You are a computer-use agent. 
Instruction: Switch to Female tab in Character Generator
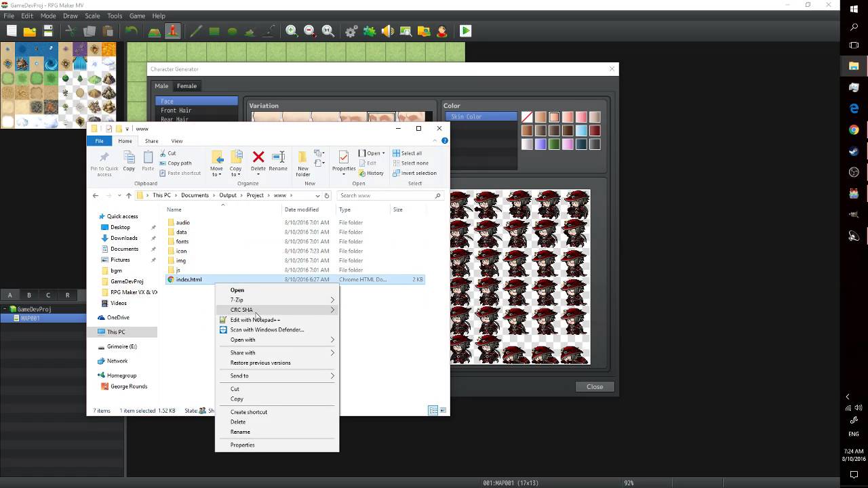pos(186,86)
